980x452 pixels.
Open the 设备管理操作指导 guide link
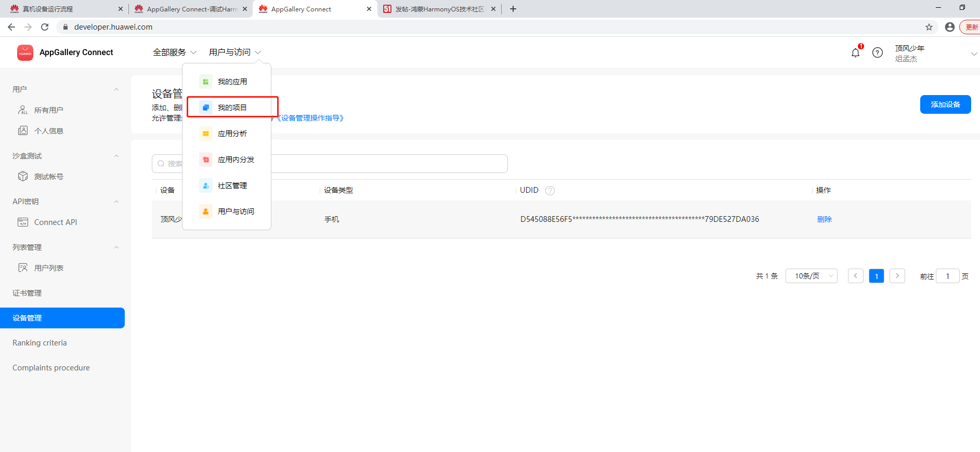pyautogui.click(x=309, y=118)
